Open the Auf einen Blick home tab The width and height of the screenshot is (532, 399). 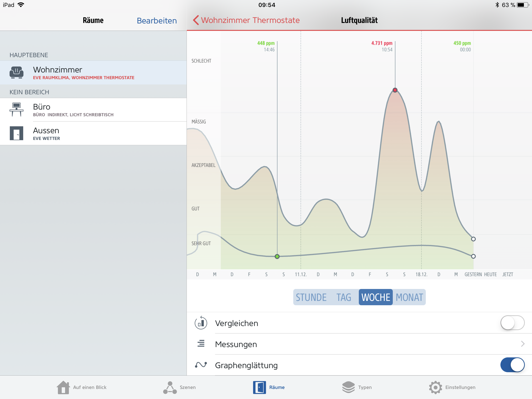pyautogui.click(x=63, y=387)
